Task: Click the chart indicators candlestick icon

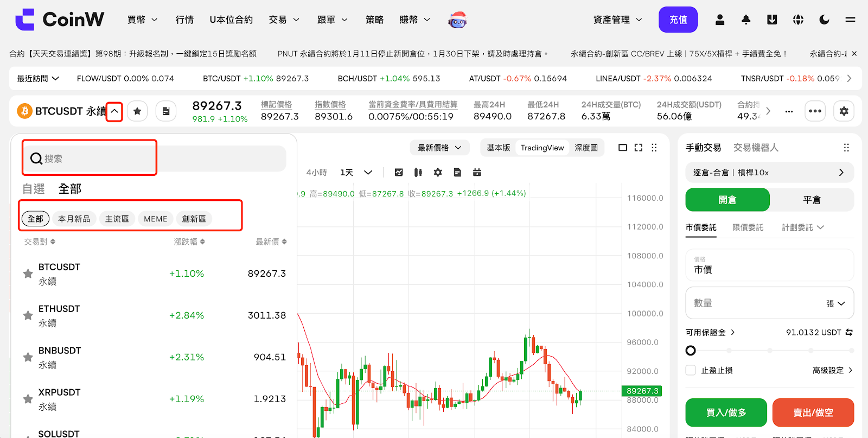Action: 418,173
